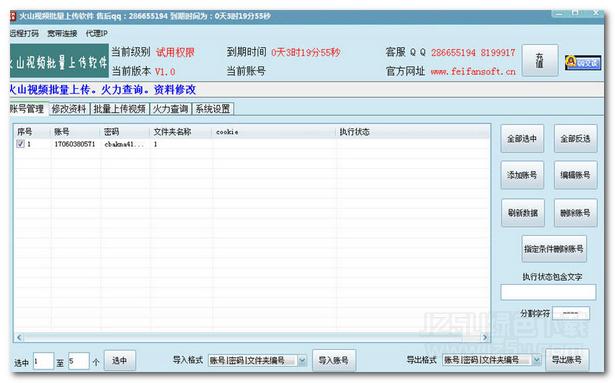Click version text V1.0
Viewport: 615px width, 383px height.
point(165,72)
